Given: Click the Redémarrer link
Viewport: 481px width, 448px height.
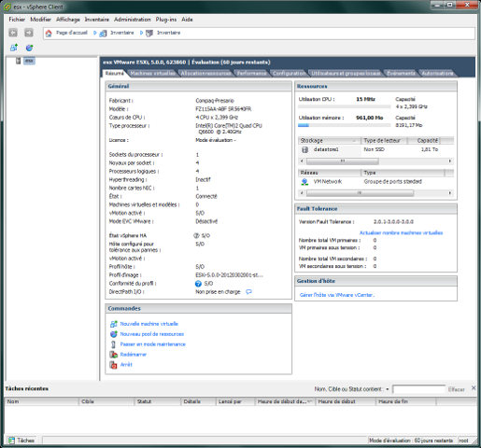Looking at the screenshot, I should pyautogui.click(x=134, y=355).
